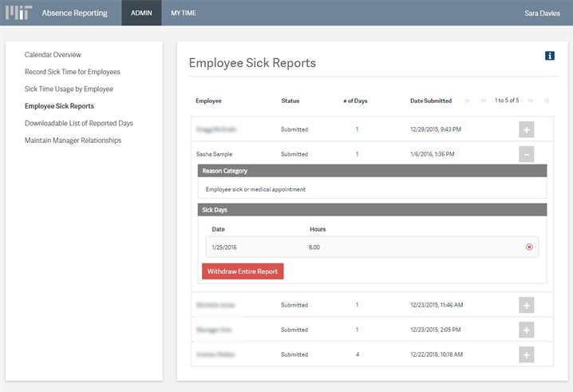573x392 pixels.
Task: Open Downloadable List of Reported Days
Action: 79,123
